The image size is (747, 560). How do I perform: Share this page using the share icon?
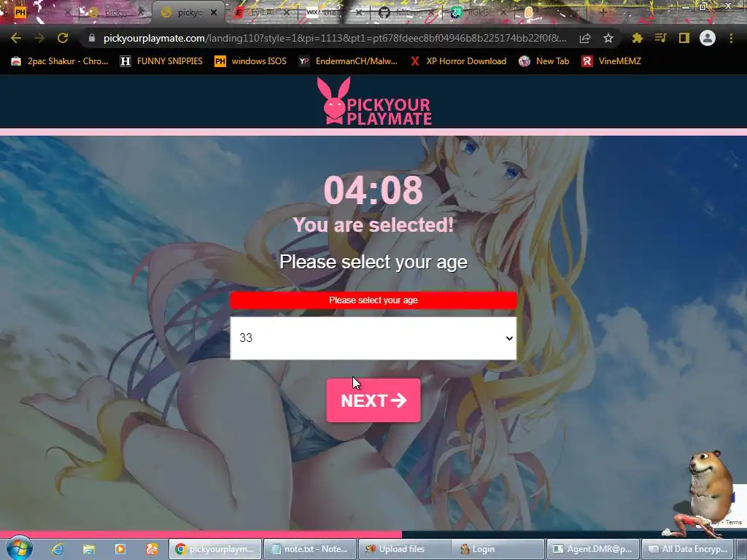[x=585, y=38]
